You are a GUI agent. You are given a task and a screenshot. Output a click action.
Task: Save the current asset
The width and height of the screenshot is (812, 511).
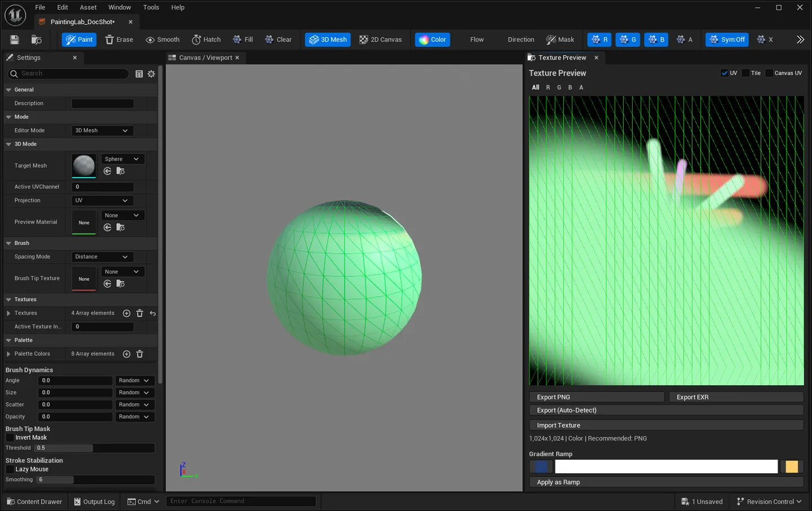[15, 39]
